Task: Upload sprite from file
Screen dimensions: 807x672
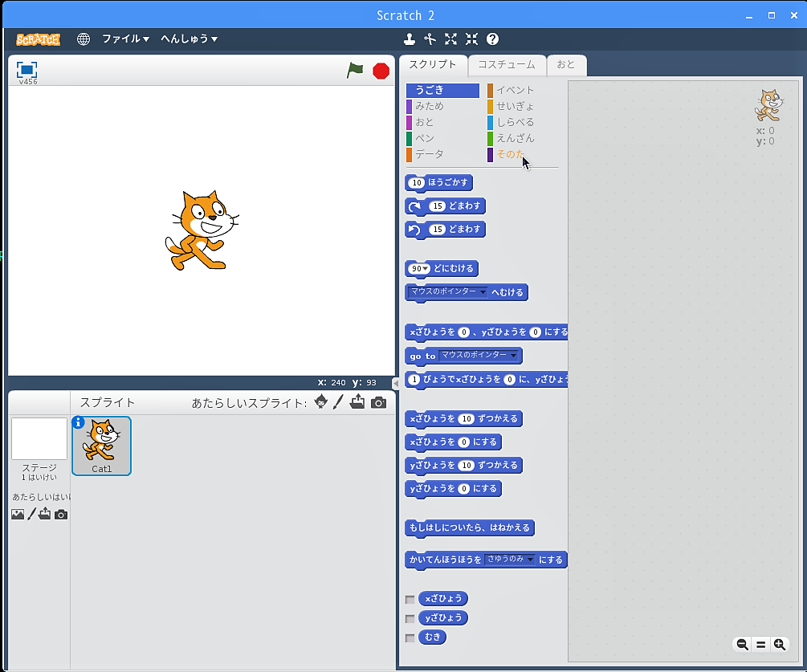Action: click(357, 402)
